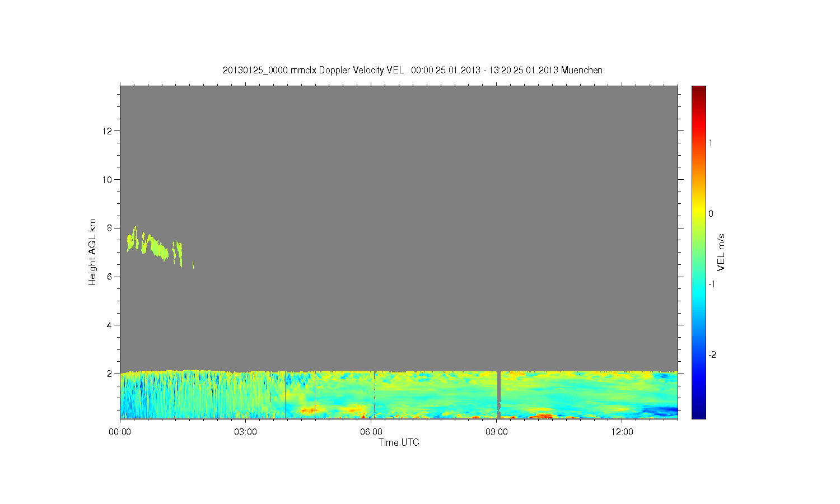Click the 09:00 time axis label
Image resolution: width=840 pixels, height=504 pixels.
(497, 432)
